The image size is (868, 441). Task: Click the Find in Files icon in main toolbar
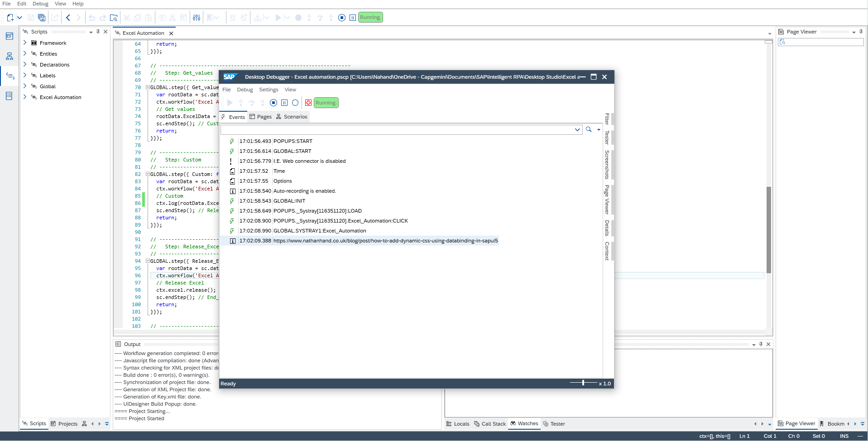click(114, 18)
